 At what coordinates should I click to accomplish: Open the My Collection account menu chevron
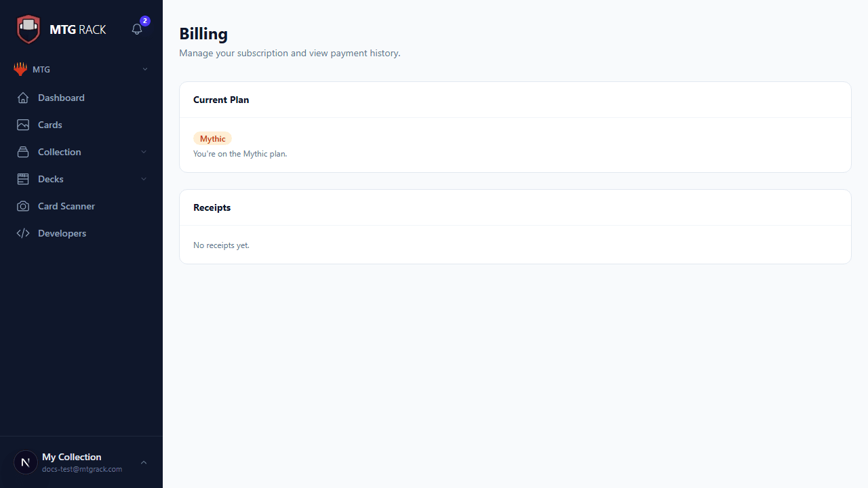tap(144, 462)
